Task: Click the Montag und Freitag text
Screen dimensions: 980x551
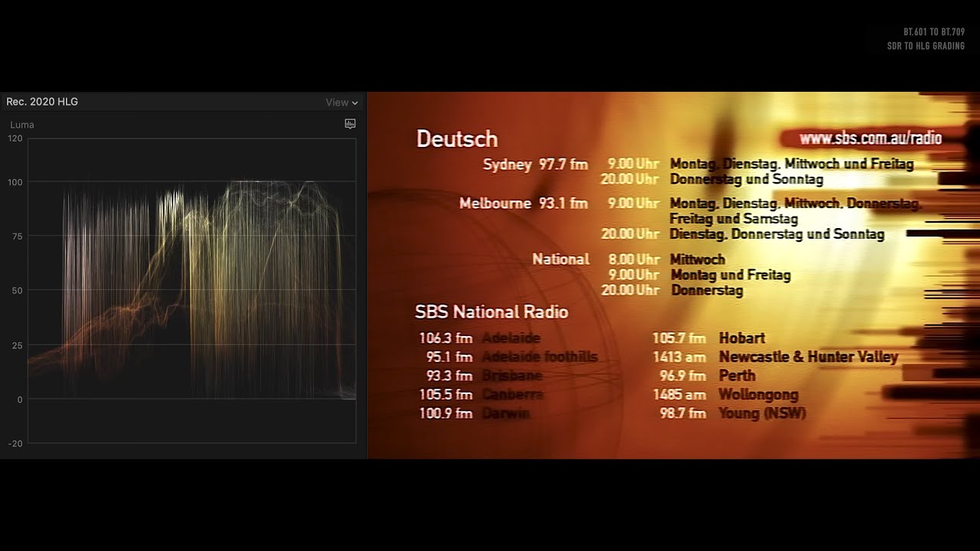Action: point(731,275)
